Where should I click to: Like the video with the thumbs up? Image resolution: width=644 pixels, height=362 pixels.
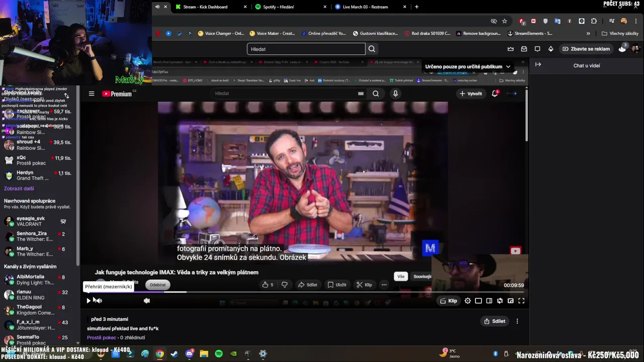coord(268,285)
